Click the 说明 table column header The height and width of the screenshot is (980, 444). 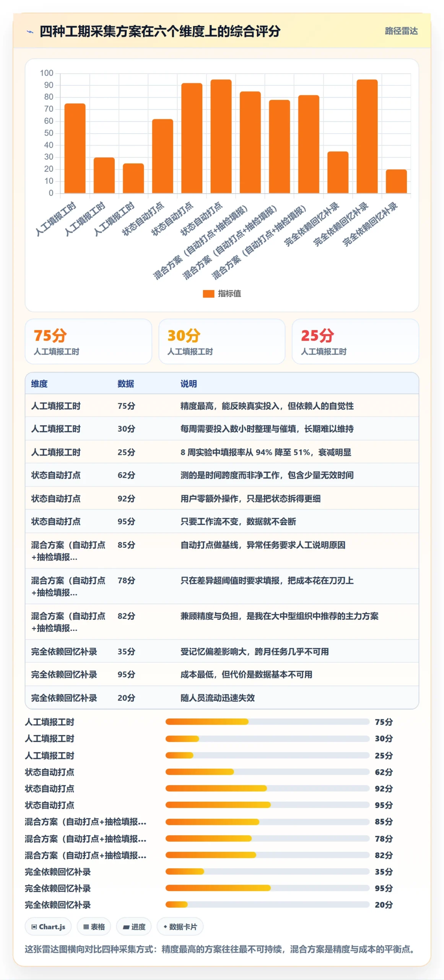coord(189,384)
